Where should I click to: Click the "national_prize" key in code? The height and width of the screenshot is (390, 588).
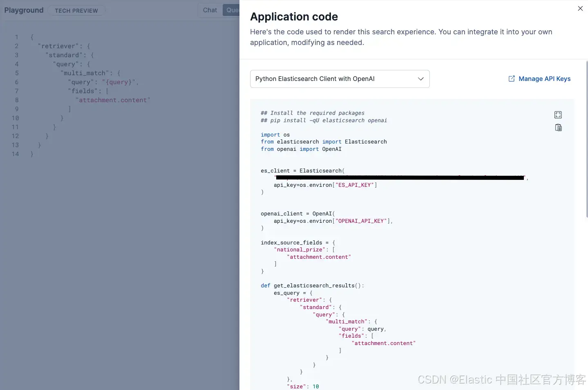[300, 250]
